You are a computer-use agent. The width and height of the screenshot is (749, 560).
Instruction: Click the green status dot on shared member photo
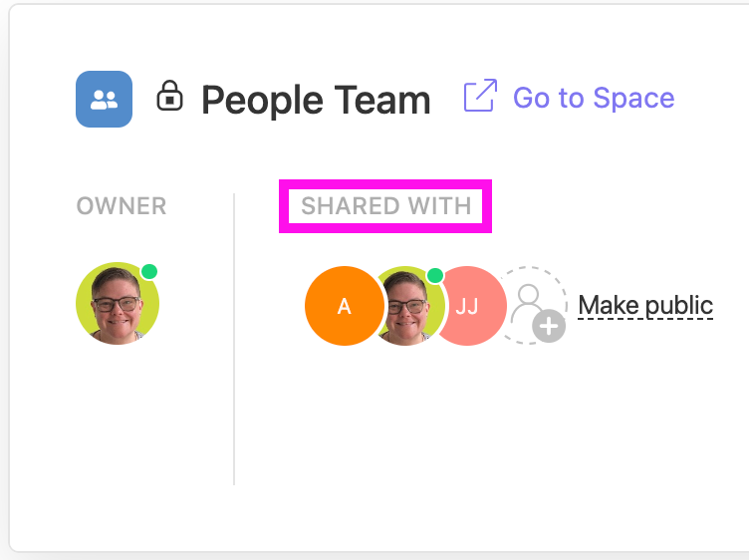435,275
